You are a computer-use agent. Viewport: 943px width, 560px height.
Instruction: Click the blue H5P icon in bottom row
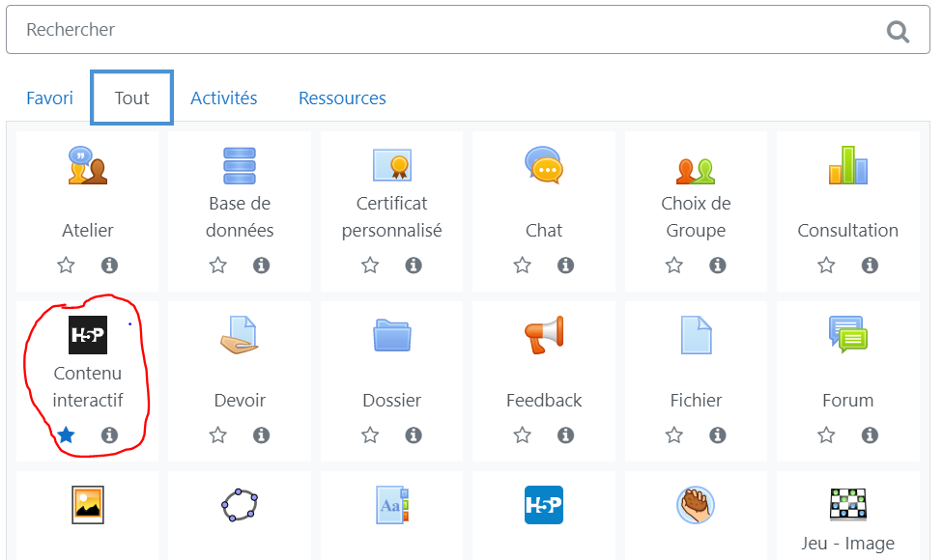tap(544, 505)
